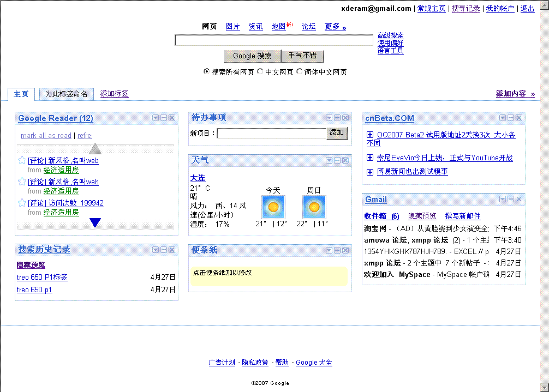549x392 pixels.
Task: Click 添加标签 to add a tab
Action: pos(114,93)
